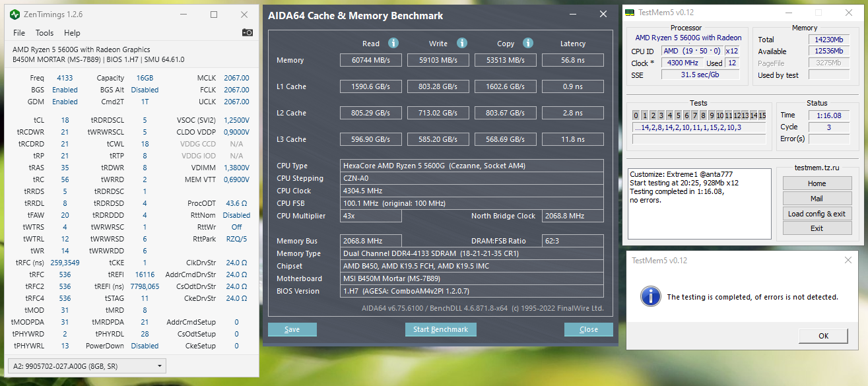Viewport: 868px width, 386px height.
Task: Minimize the AIDA64 benchmark window
Action: (x=572, y=14)
